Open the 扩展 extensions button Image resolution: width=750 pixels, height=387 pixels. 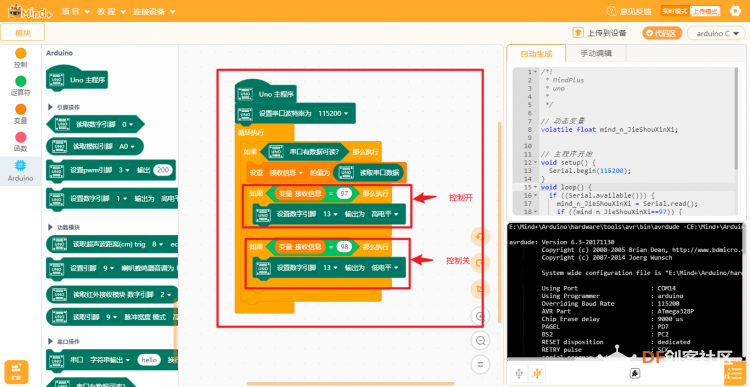click(17, 371)
